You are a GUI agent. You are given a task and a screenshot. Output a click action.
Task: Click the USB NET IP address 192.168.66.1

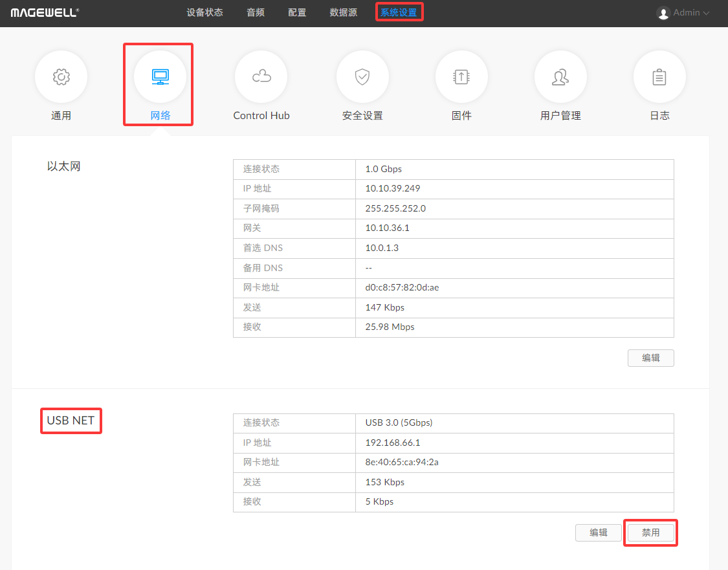click(393, 443)
